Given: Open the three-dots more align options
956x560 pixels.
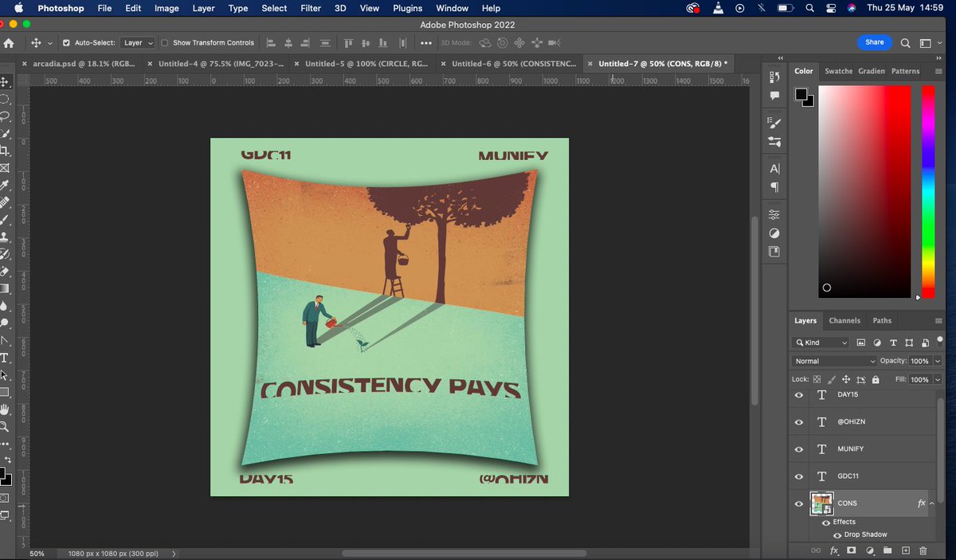Looking at the screenshot, I should [426, 43].
